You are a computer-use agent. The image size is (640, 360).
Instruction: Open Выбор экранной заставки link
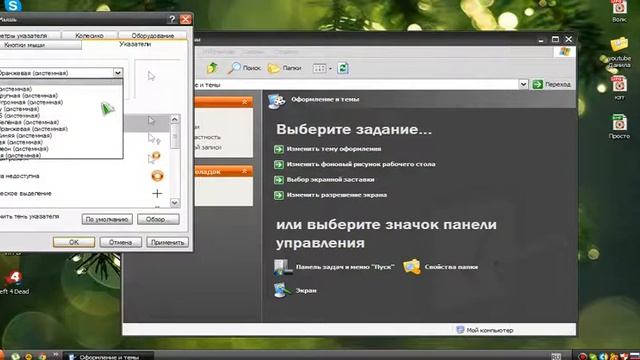pyautogui.click(x=330, y=180)
